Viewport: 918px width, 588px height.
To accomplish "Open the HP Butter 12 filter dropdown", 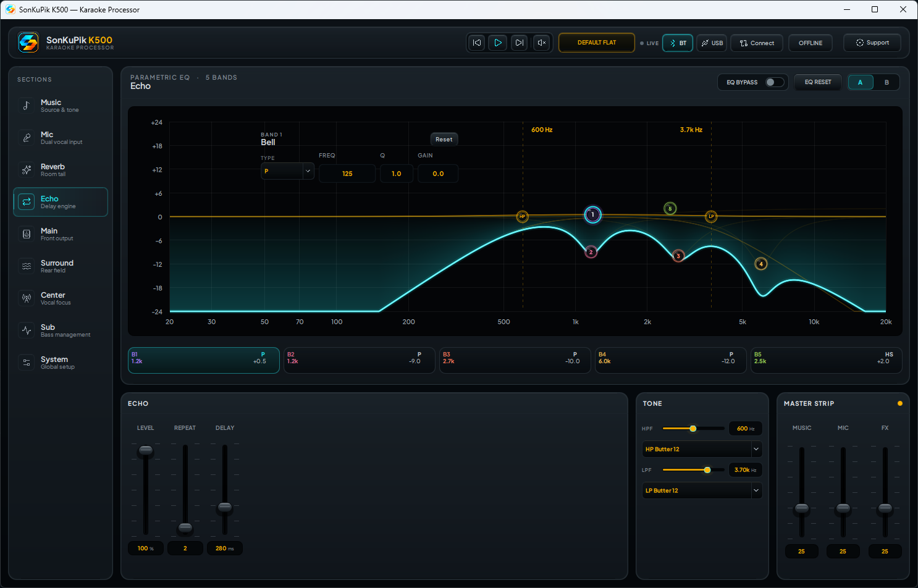I will click(x=702, y=449).
